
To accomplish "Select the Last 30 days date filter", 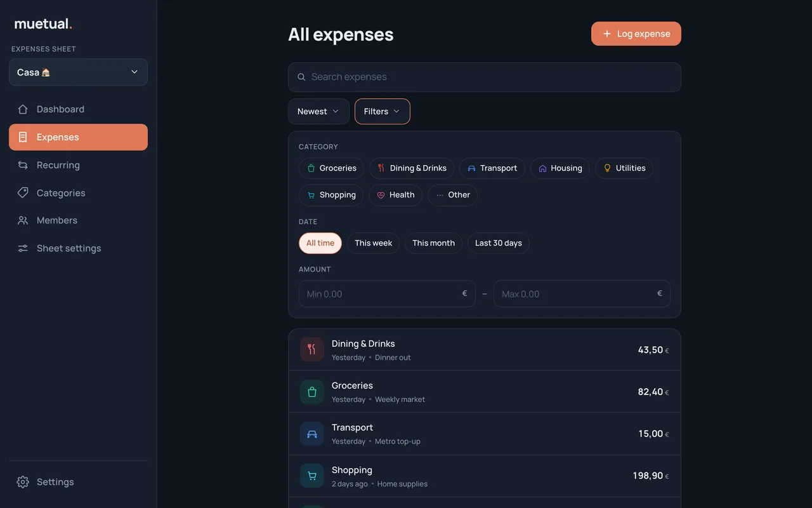I will pos(499,243).
